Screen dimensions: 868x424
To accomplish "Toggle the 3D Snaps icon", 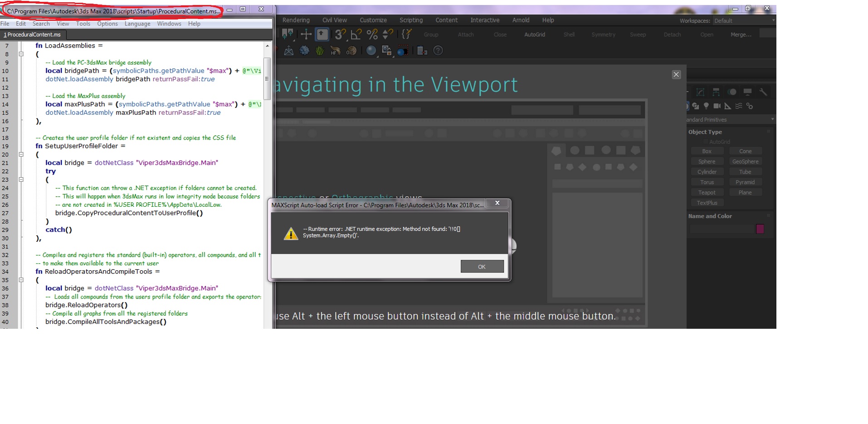I will 340,34.
